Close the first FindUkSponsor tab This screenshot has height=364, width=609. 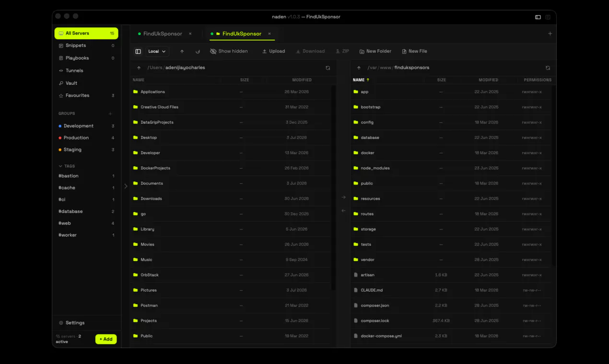(190, 34)
